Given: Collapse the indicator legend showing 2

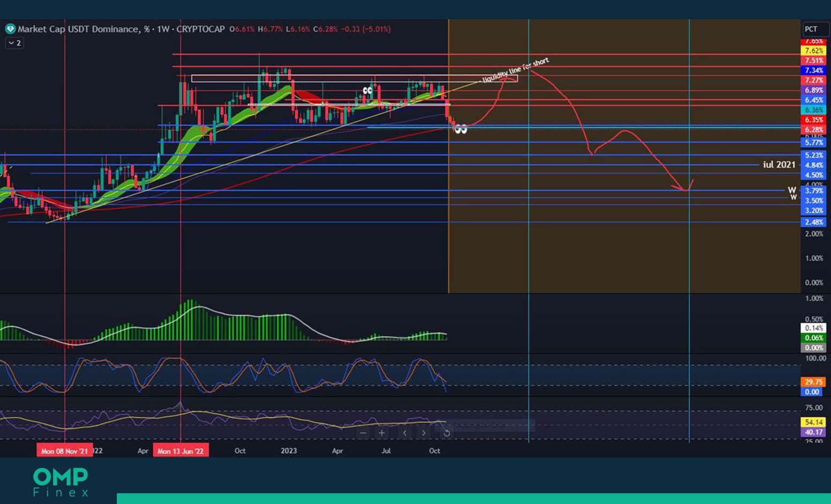Looking at the screenshot, I should 15,43.
